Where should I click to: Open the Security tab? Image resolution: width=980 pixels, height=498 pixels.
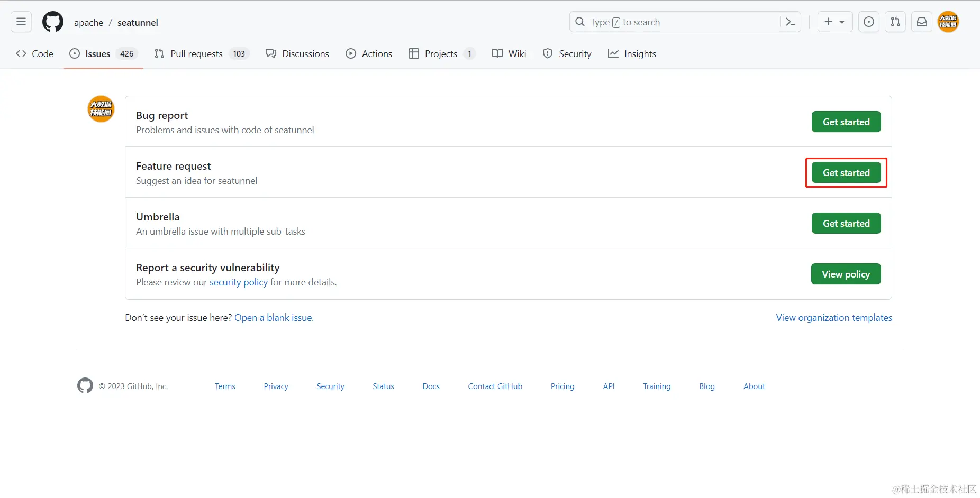click(x=567, y=53)
